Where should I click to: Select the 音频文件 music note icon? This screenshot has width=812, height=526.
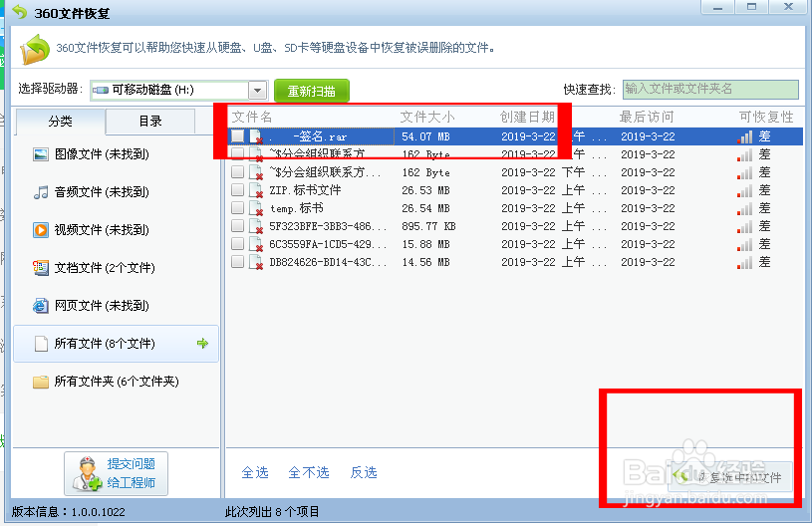(x=41, y=192)
